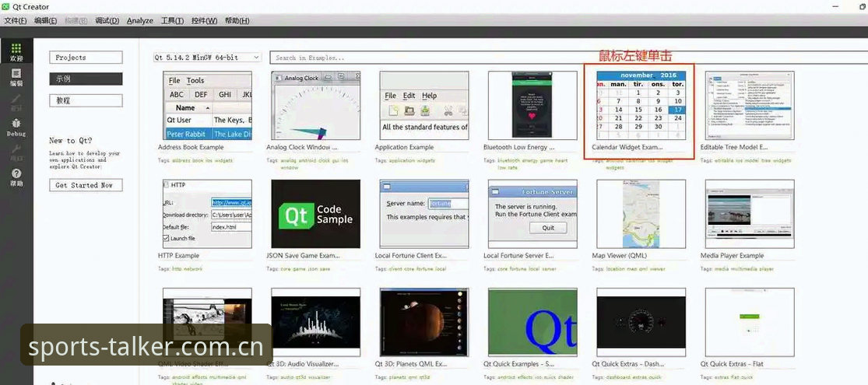Open the QML Video Shader Effects thumbnail
868x385 pixels.
207,322
